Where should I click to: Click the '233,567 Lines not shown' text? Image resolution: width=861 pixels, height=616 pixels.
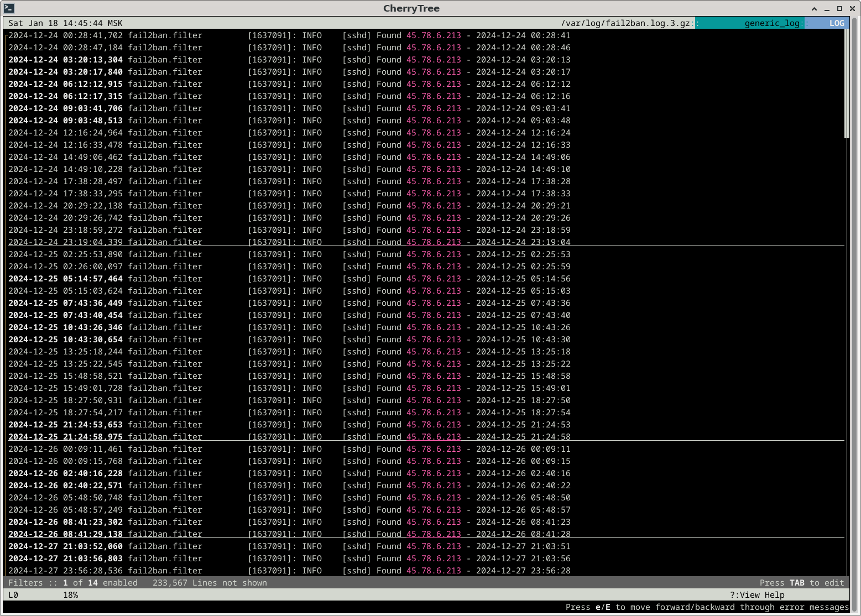pos(210,583)
